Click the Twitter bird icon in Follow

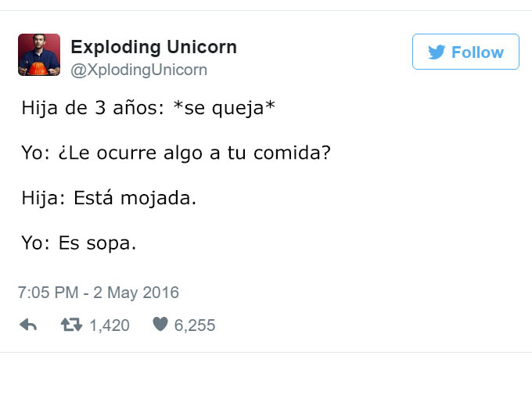pyautogui.click(x=437, y=52)
